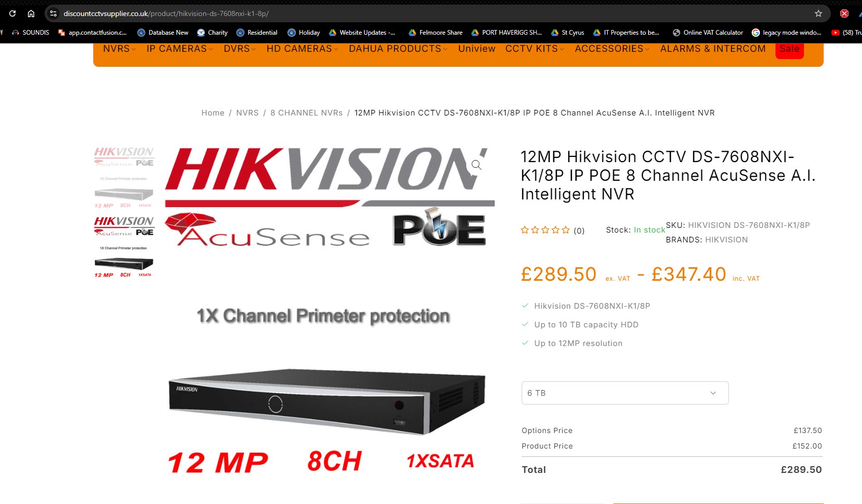The image size is (862, 504).
Task: Open the Uniview menu item
Action: (477, 49)
